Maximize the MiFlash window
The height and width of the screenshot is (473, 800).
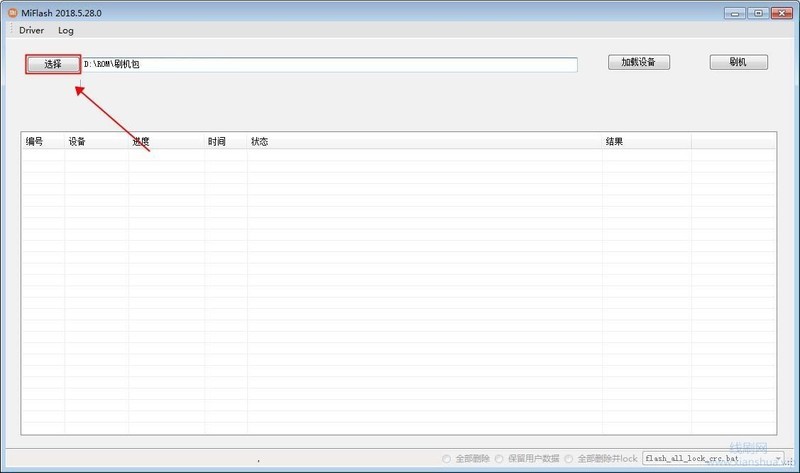click(x=758, y=13)
